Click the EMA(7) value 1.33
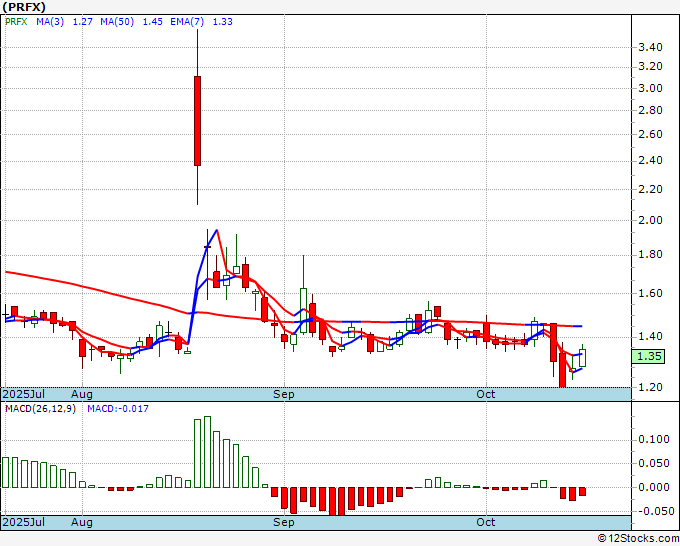 pyautogui.click(x=222, y=22)
